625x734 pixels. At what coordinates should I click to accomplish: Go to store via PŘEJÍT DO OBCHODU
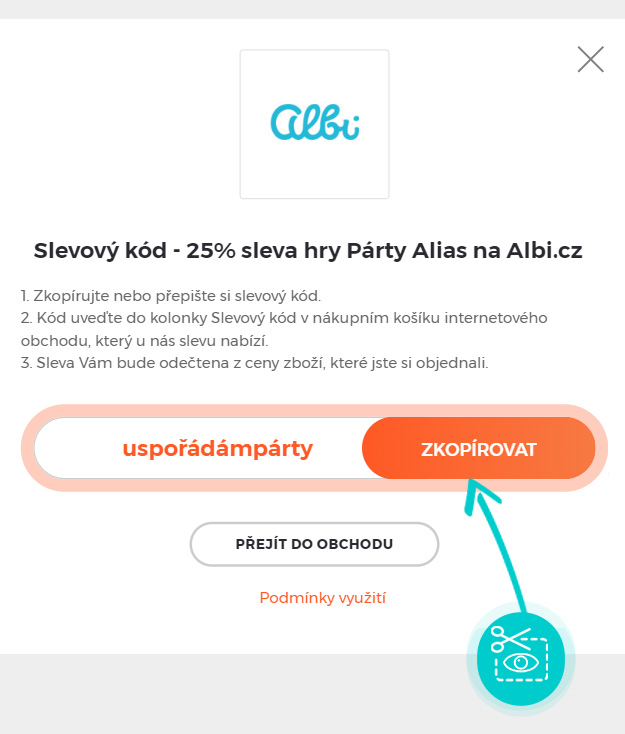tap(314, 544)
